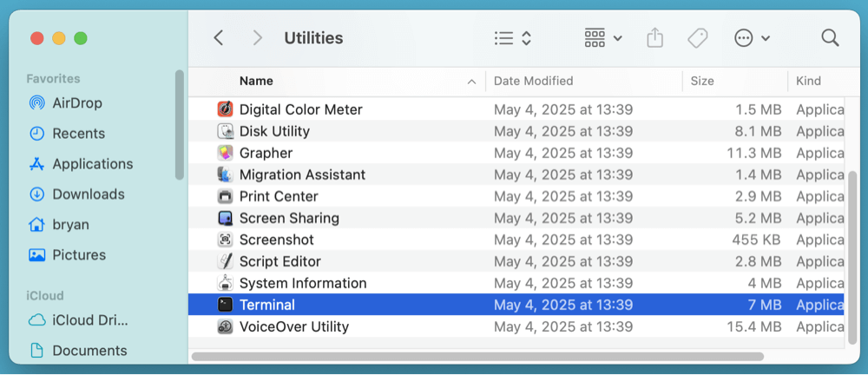Image resolution: width=868 pixels, height=375 pixels.
Task: Click the Downloads arrow icon
Action: pyautogui.click(x=36, y=194)
